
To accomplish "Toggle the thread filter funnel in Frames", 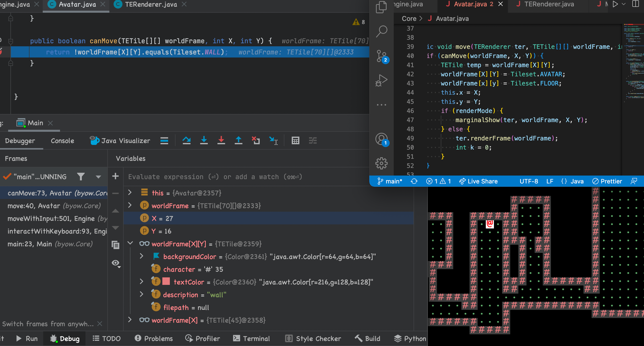I will coord(81,177).
